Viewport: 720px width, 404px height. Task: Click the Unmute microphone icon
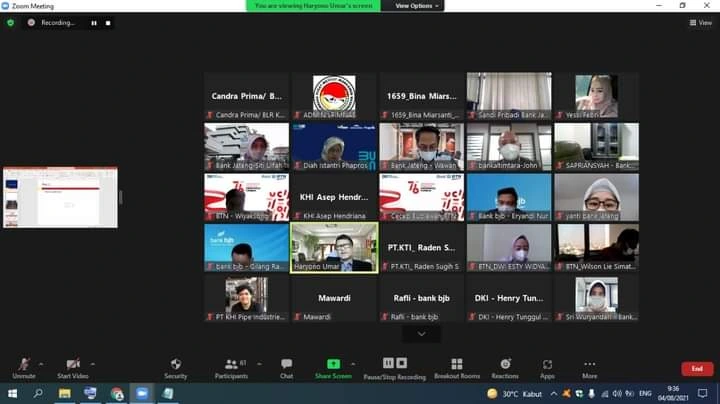click(x=23, y=364)
